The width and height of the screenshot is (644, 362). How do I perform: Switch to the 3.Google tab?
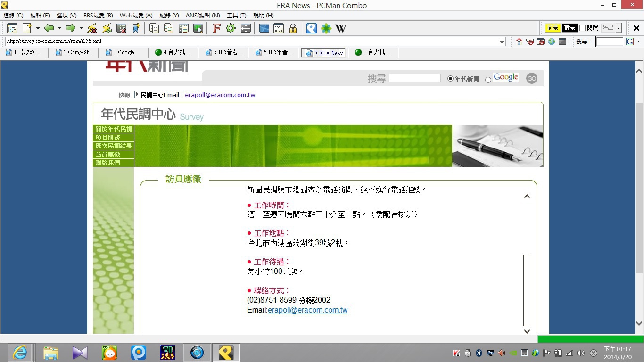(x=124, y=52)
